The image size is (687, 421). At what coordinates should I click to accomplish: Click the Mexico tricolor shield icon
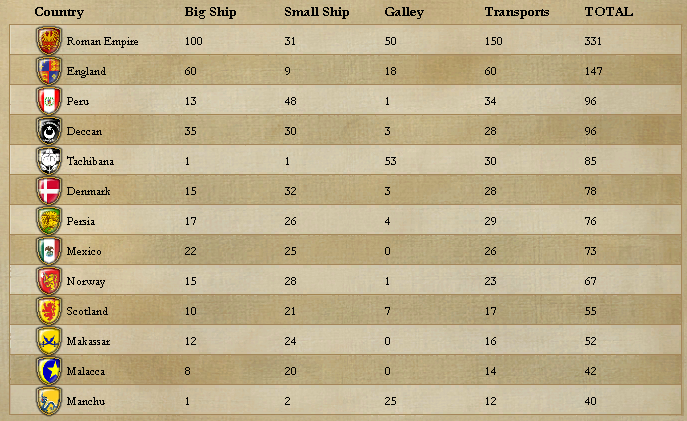click(49, 251)
